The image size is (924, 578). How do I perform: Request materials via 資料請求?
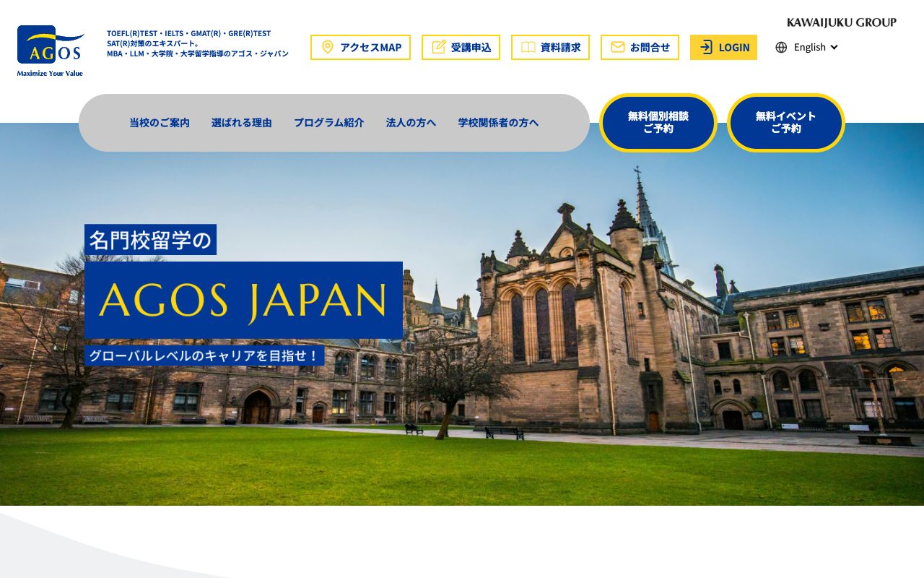550,47
